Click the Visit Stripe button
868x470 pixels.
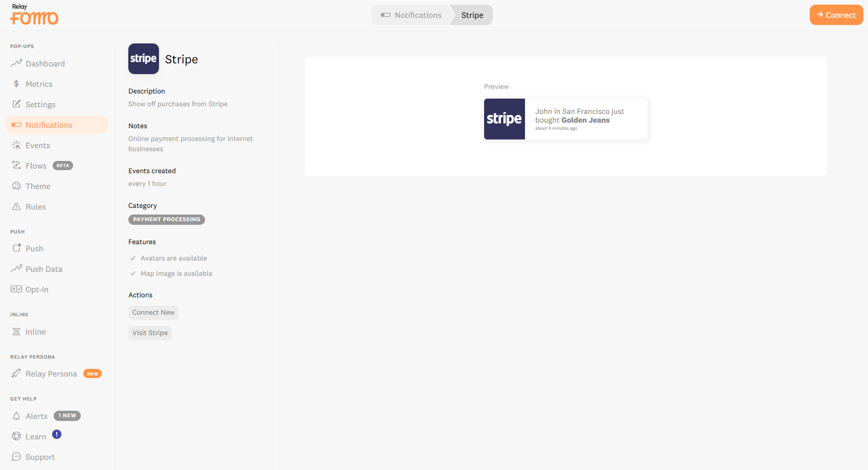pos(150,333)
